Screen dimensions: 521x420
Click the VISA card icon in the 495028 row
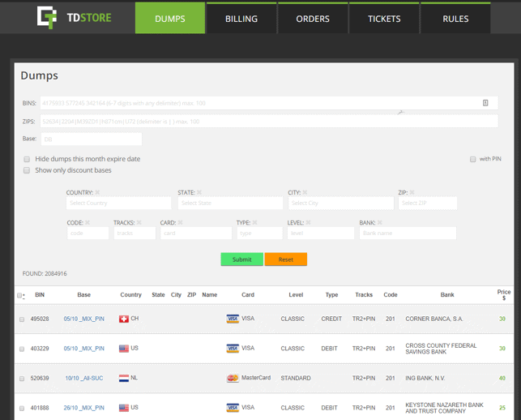(233, 319)
